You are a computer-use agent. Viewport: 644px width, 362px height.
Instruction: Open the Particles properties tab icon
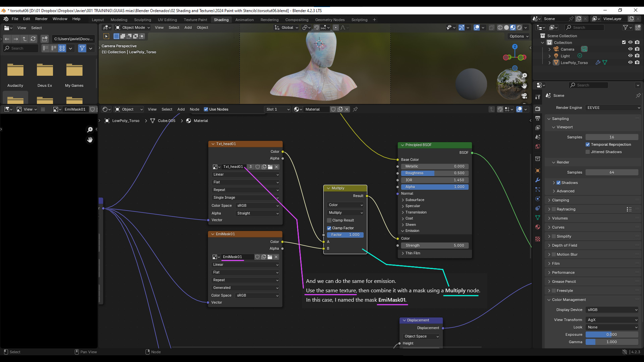pyautogui.click(x=538, y=189)
